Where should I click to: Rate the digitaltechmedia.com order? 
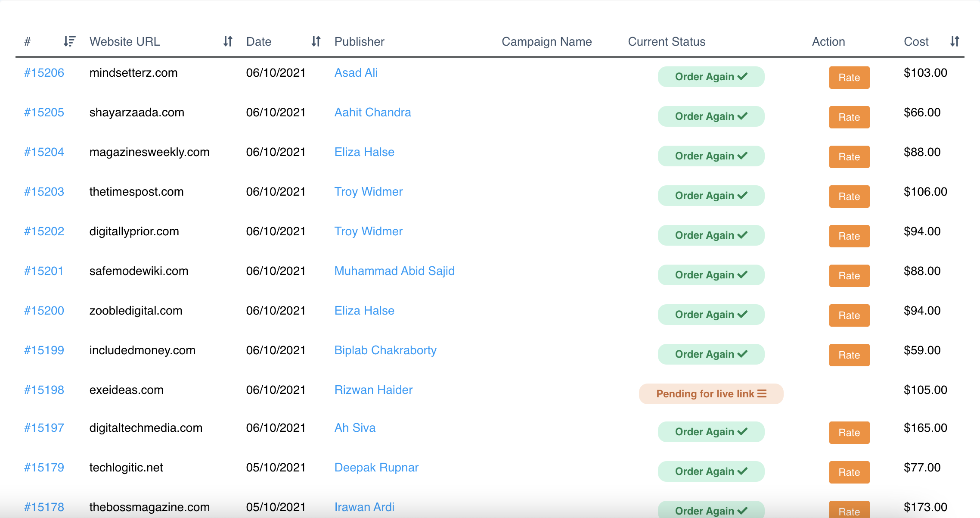849,433
